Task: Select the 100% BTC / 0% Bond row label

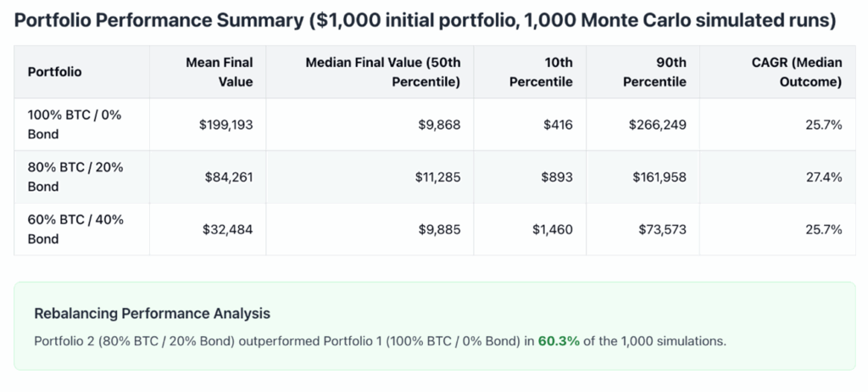Action: 75,125
